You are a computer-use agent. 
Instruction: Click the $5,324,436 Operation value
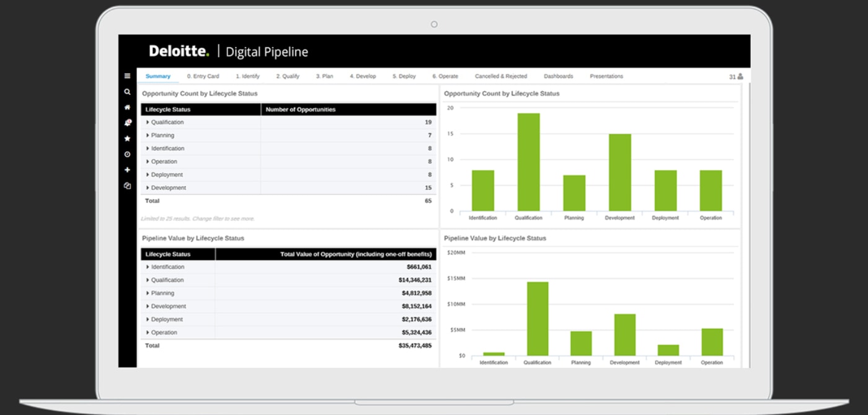(417, 332)
